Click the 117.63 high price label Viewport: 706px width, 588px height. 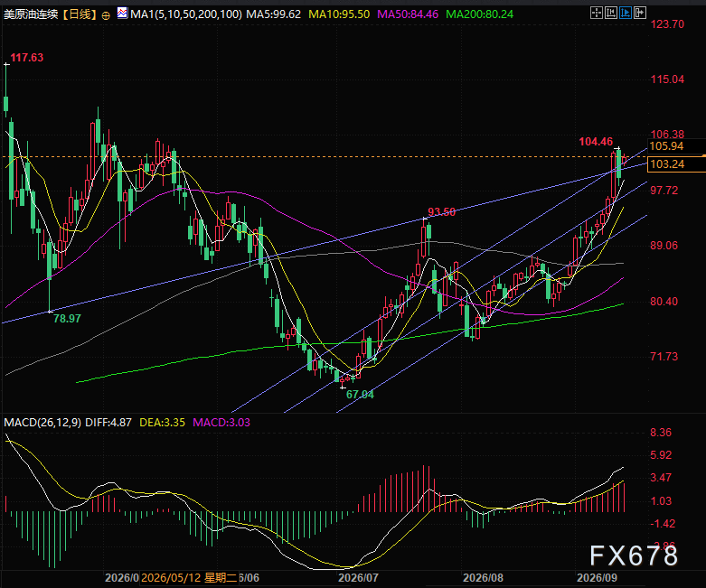tap(27, 58)
